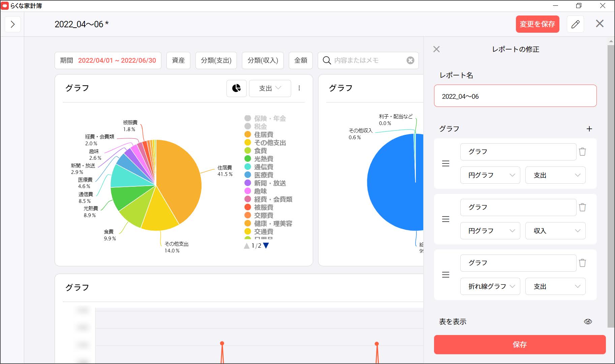Image resolution: width=615 pixels, height=364 pixels.
Task: Delete the first graph entry via trash icon
Action: 582,152
